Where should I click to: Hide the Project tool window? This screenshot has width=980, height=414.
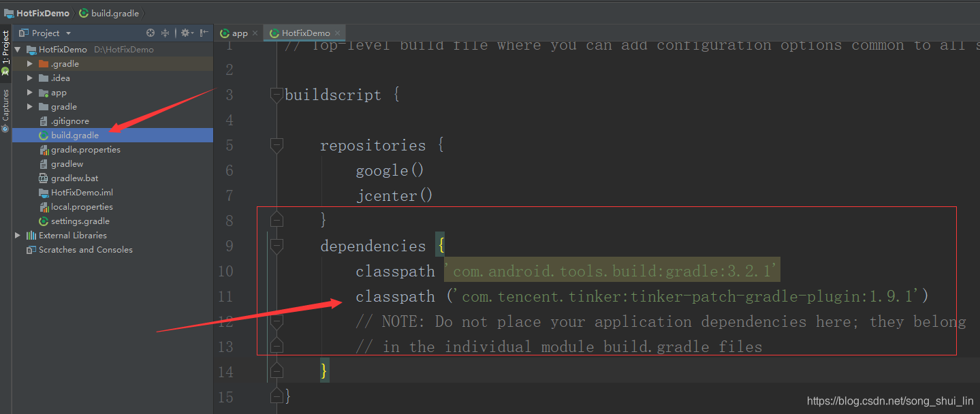click(204, 33)
